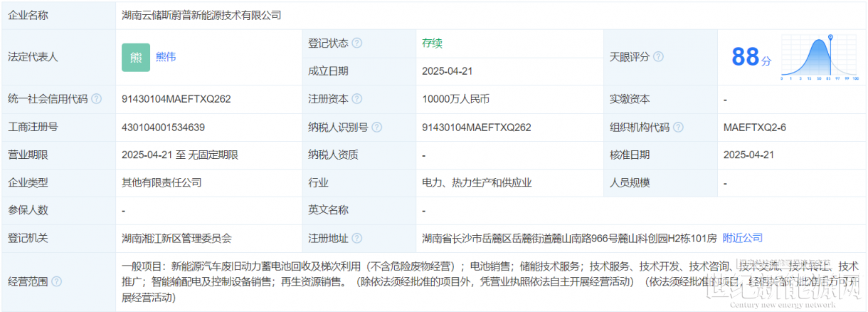Image resolution: width=868 pixels, height=312 pixels.
Task: Click the 登记机关 label cell
Action: click(58, 238)
